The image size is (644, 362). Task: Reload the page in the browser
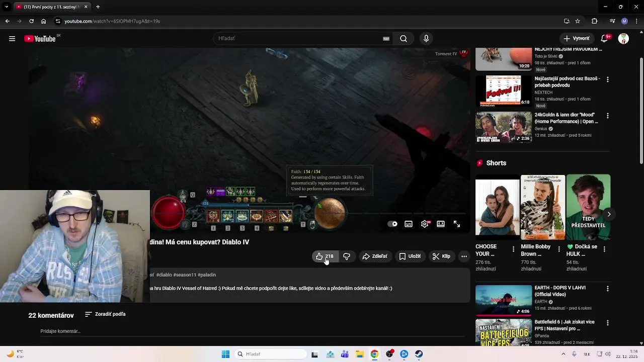click(31, 21)
